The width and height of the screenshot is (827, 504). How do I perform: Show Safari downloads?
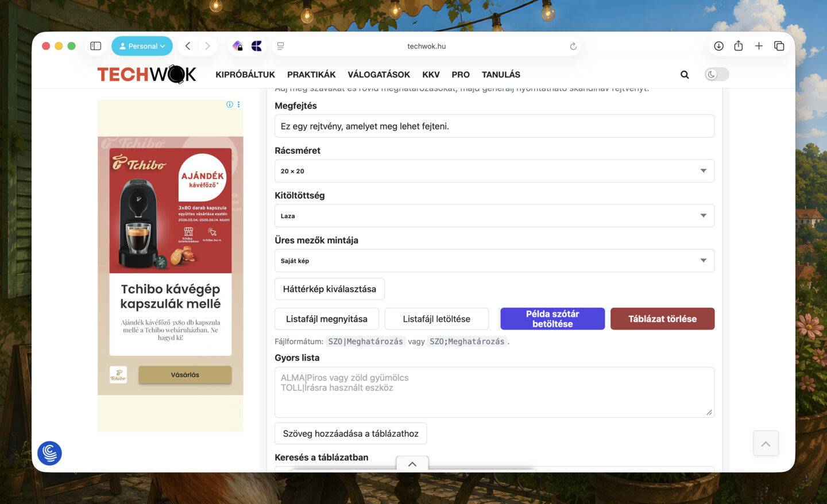pyautogui.click(x=718, y=46)
